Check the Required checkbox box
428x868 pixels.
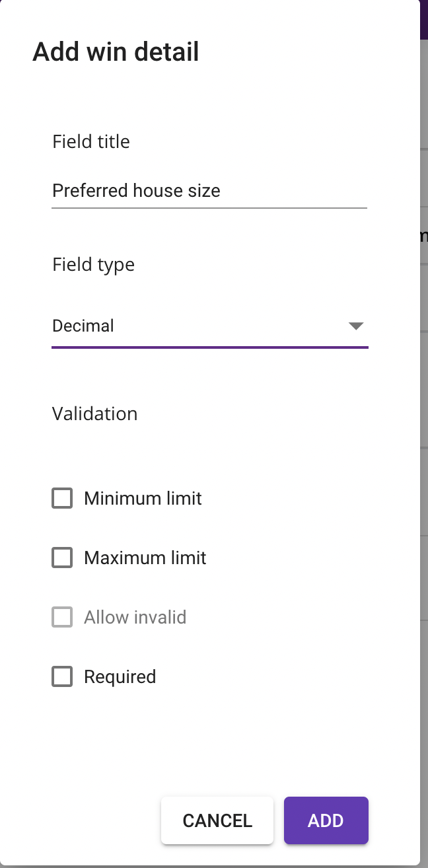pyautogui.click(x=62, y=676)
